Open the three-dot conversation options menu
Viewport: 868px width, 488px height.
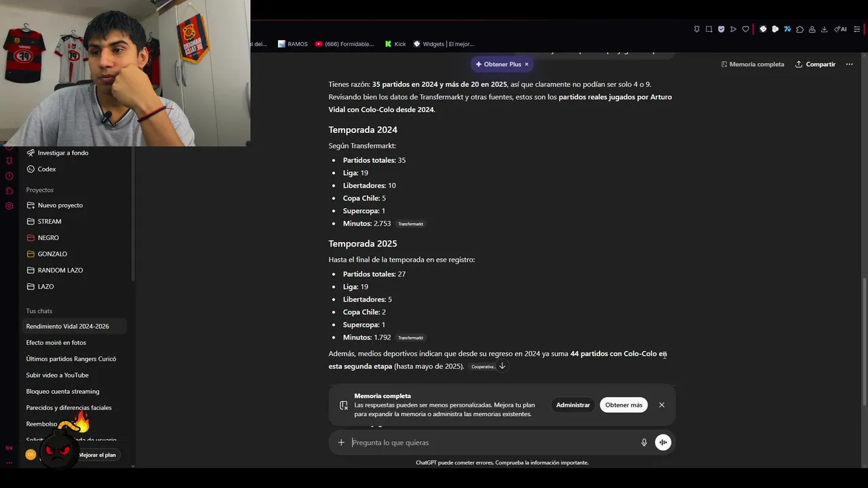[x=849, y=64]
